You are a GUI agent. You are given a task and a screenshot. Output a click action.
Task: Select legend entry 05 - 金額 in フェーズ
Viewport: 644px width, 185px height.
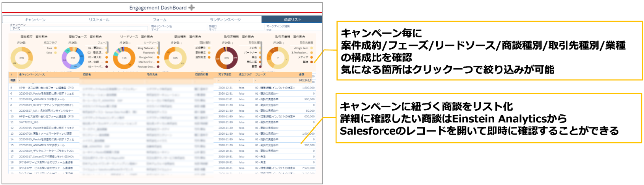(98, 62)
